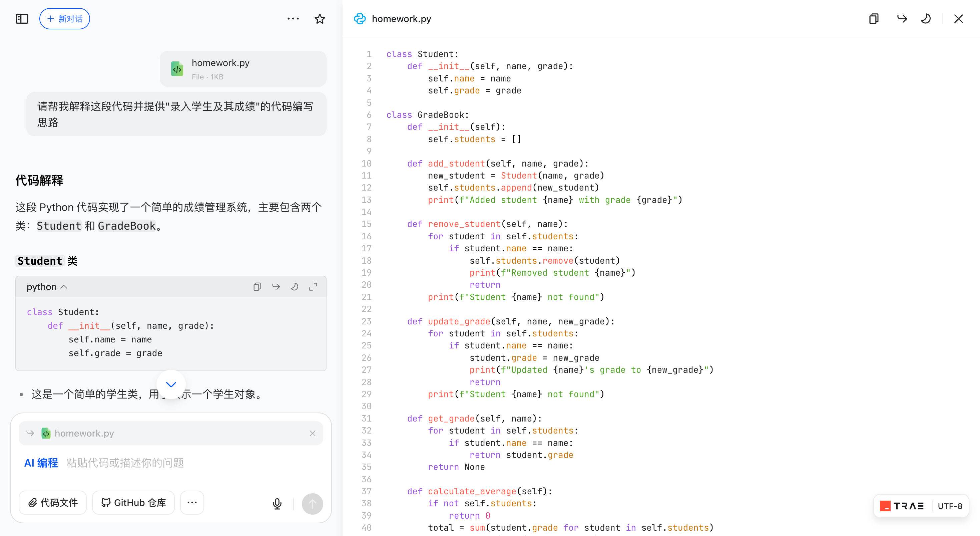The image size is (980, 536).
Task: Collapse the python code block chevron
Action: (64, 287)
